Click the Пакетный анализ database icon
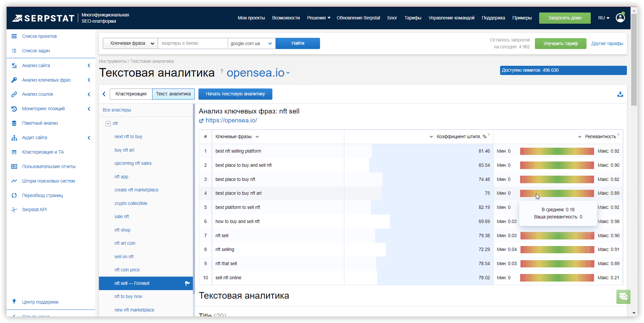This screenshot has width=644, height=323. (14, 123)
